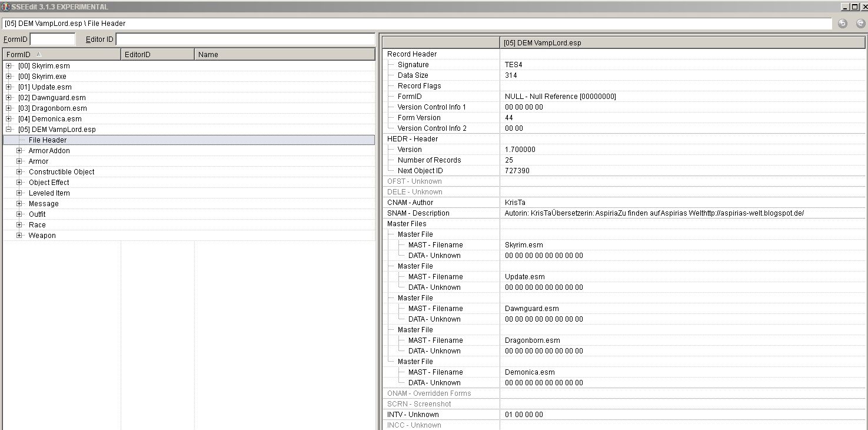Click the SSEEdit application icon in title bar
Viewport: 868px width, 430px height.
pos(5,7)
